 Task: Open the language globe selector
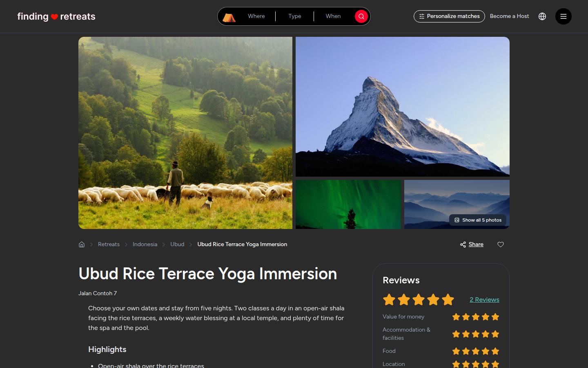[x=542, y=16]
